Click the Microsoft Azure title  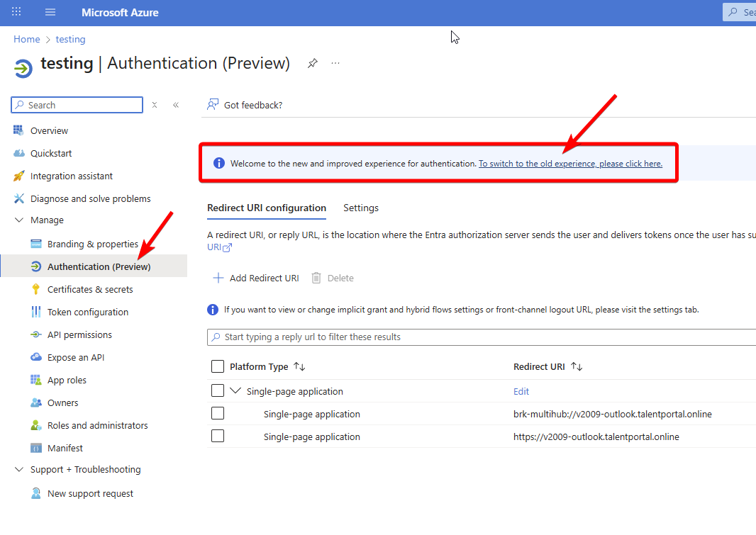(120, 13)
